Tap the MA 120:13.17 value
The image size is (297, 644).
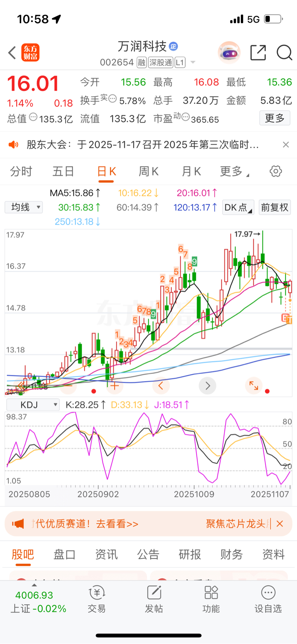coord(195,208)
